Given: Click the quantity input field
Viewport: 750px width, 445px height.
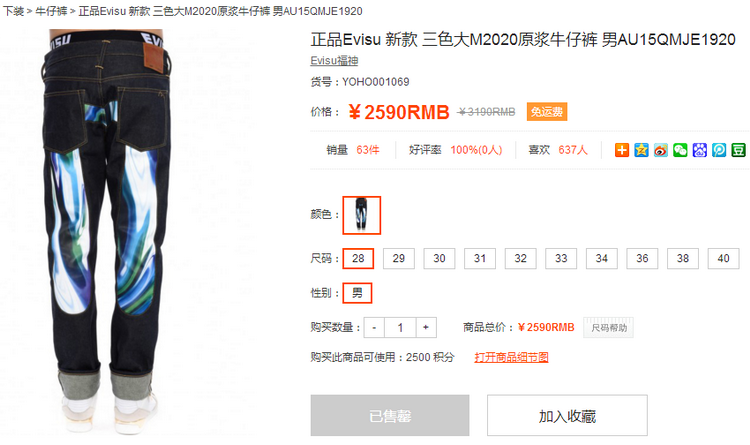Looking at the screenshot, I should click(x=400, y=328).
